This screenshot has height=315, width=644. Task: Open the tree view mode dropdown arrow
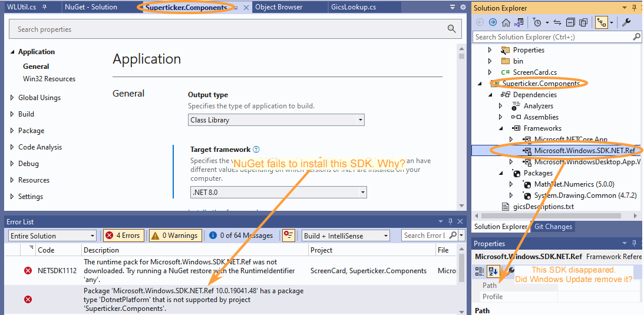[x=612, y=22]
